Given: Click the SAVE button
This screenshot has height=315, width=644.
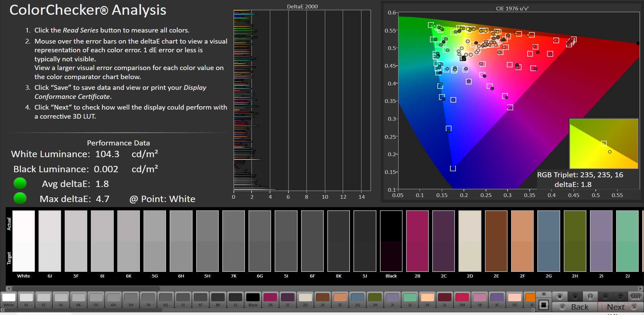Looking at the screenshot, I should coord(636,297).
